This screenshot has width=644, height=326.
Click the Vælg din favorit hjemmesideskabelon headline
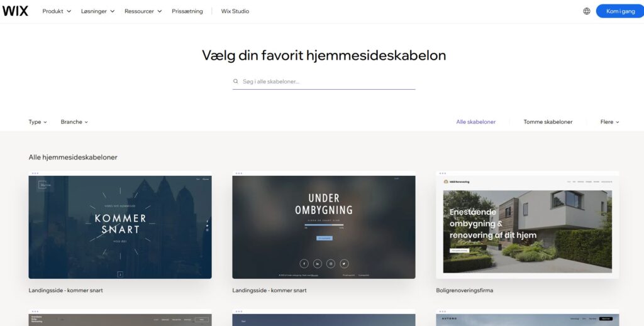point(324,55)
